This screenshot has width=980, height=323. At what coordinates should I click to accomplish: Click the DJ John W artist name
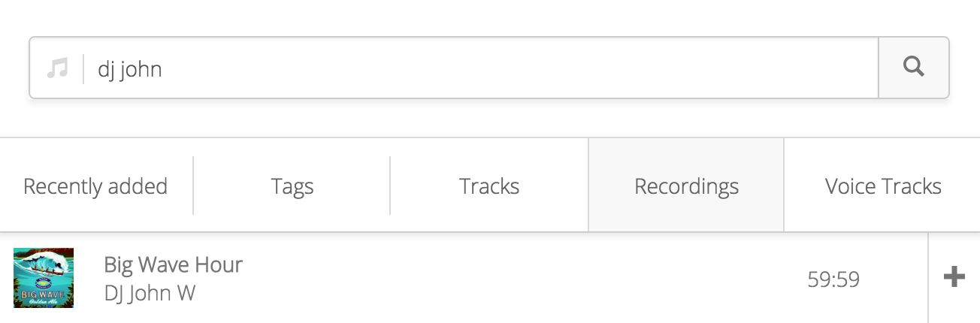point(150,293)
